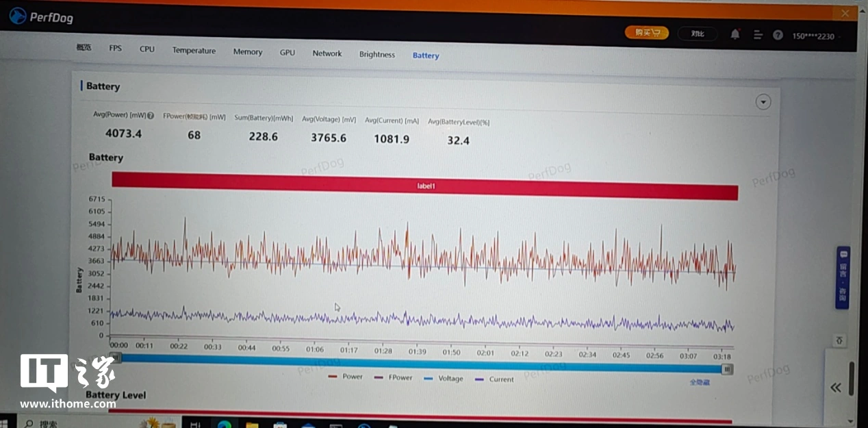Switch to the FPS tab

pyautogui.click(x=116, y=49)
